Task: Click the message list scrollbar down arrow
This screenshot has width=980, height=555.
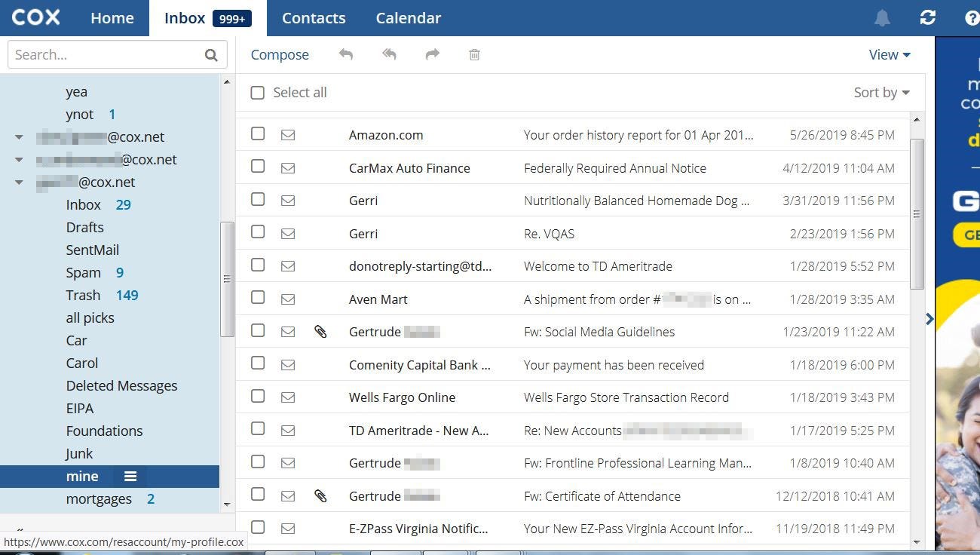Action: pyautogui.click(x=917, y=542)
